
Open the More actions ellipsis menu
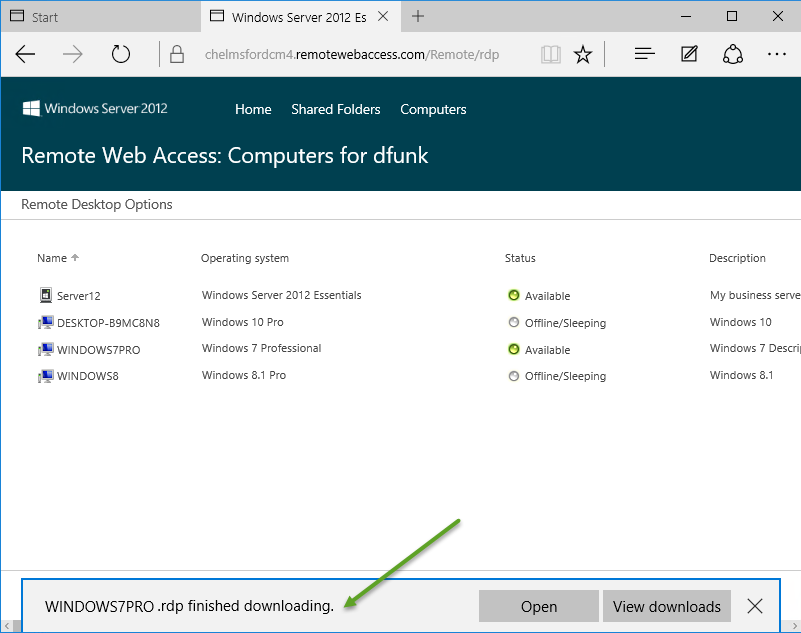[777, 54]
